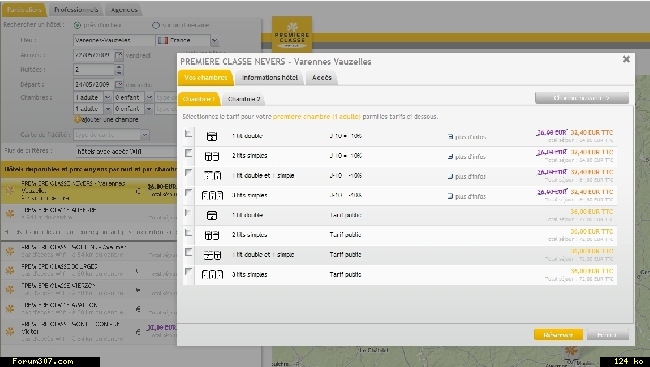The height and width of the screenshot is (367, 650).
Task: Switch to the Professionnels tab
Action: pyautogui.click(x=76, y=10)
